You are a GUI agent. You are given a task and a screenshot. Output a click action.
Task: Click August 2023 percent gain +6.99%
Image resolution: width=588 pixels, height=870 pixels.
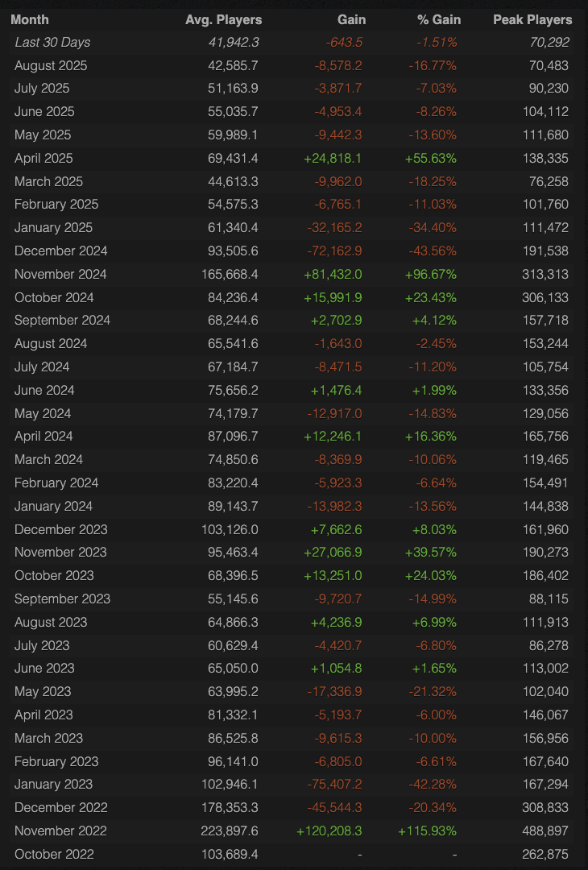[434, 622]
